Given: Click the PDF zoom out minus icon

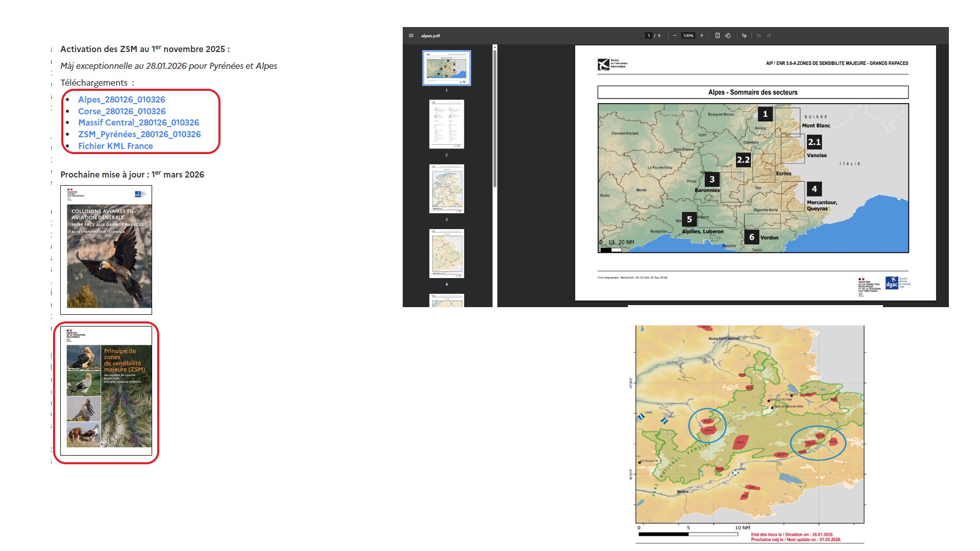Looking at the screenshot, I should [x=675, y=36].
